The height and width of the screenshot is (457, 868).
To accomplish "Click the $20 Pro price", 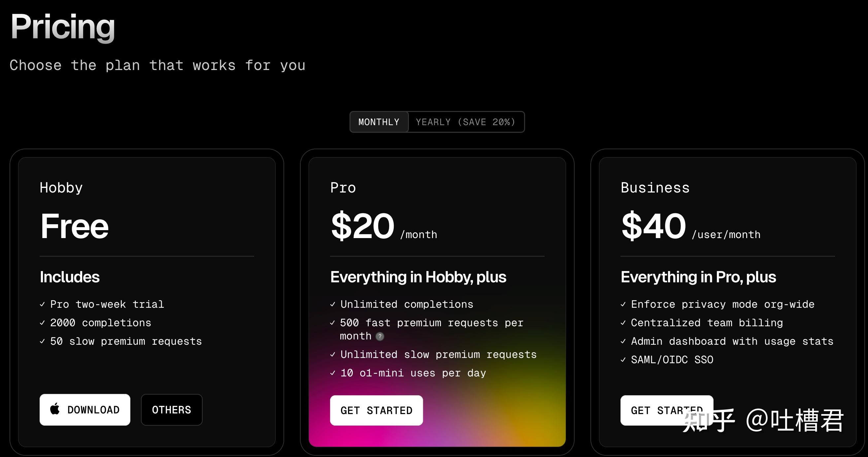I will pyautogui.click(x=363, y=226).
